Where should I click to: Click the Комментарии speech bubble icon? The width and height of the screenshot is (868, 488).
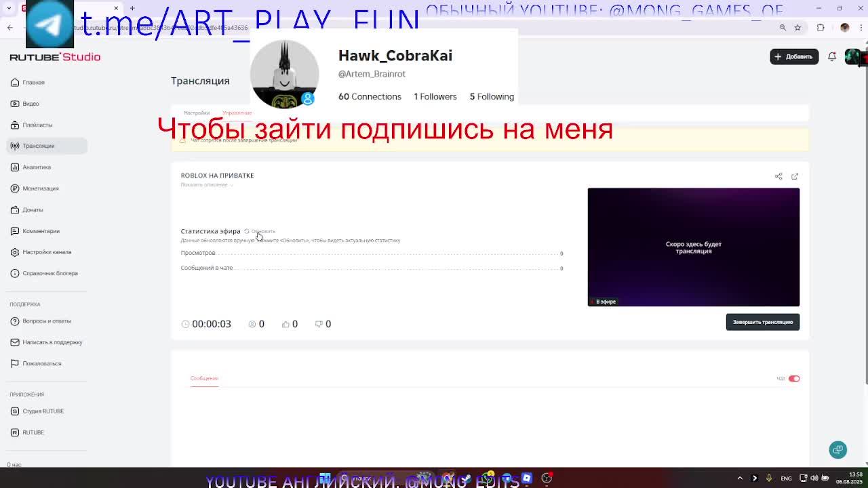pos(15,231)
